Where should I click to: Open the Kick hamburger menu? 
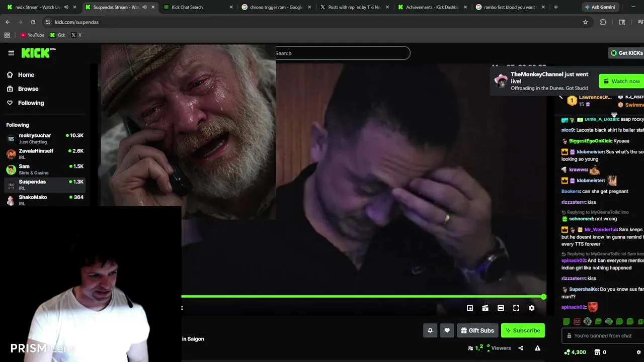tap(11, 53)
